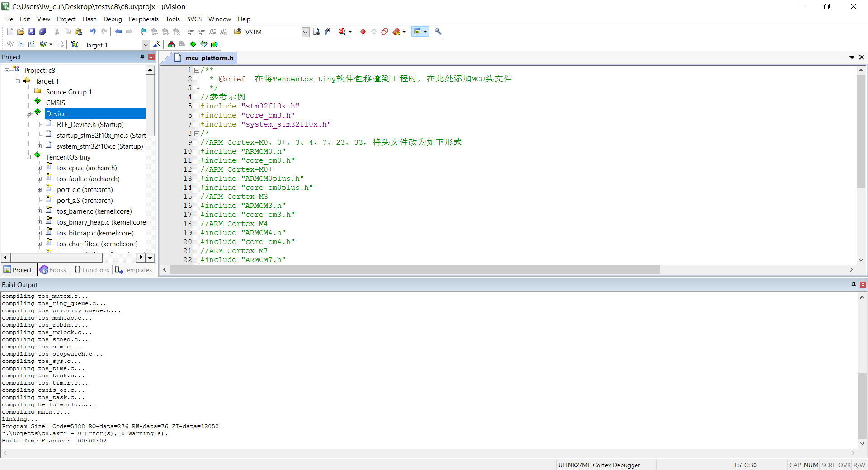Fold the comment block at line 8
This screenshot has height=470, width=868.
pyautogui.click(x=197, y=133)
